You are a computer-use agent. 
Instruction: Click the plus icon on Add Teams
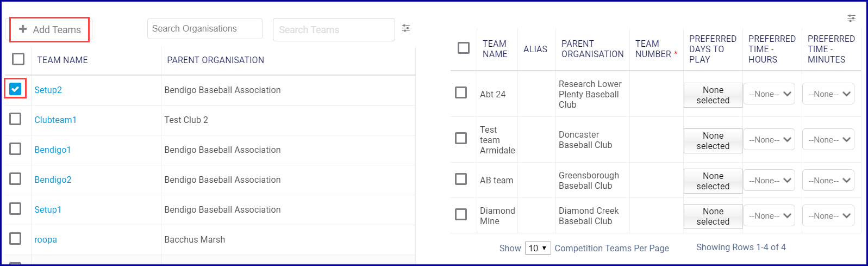pos(23,29)
